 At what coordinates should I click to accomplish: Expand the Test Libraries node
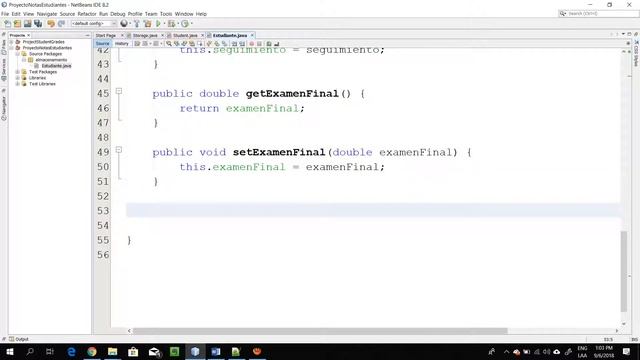pyautogui.click(x=18, y=84)
